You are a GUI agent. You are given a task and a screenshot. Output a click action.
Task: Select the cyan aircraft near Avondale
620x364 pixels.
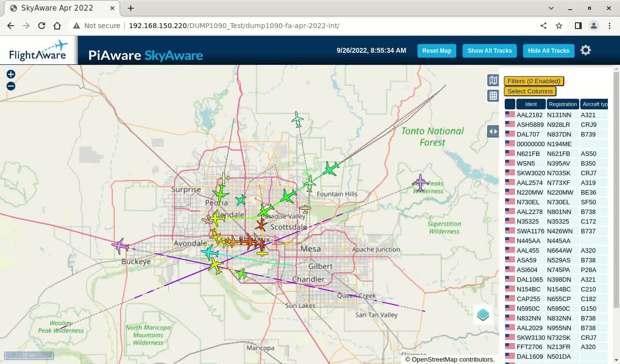210,252
